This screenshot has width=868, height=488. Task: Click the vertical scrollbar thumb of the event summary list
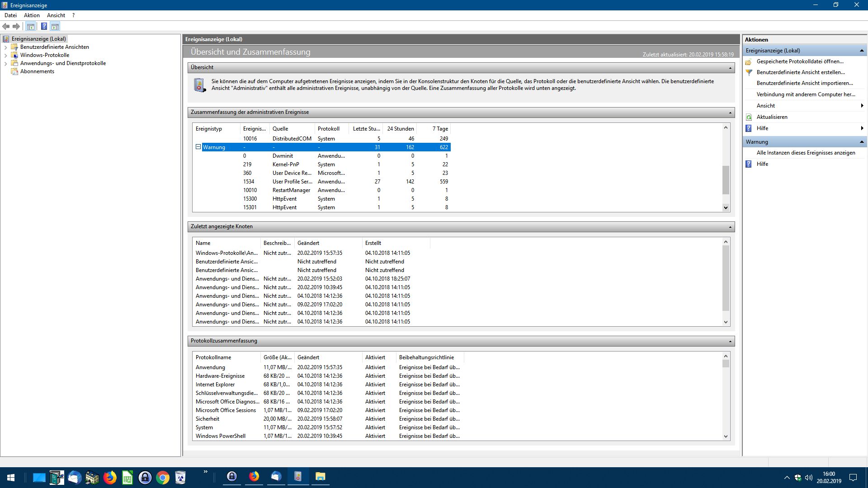tap(726, 180)
